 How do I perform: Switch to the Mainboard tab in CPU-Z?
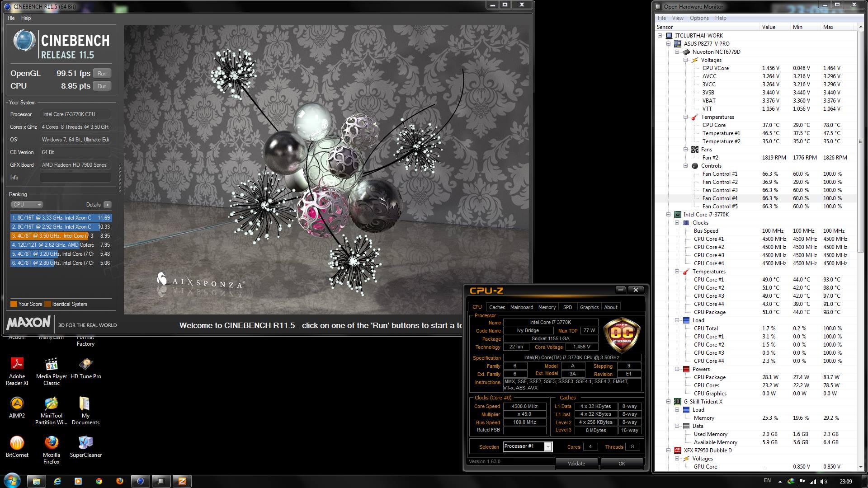(522, 307)
